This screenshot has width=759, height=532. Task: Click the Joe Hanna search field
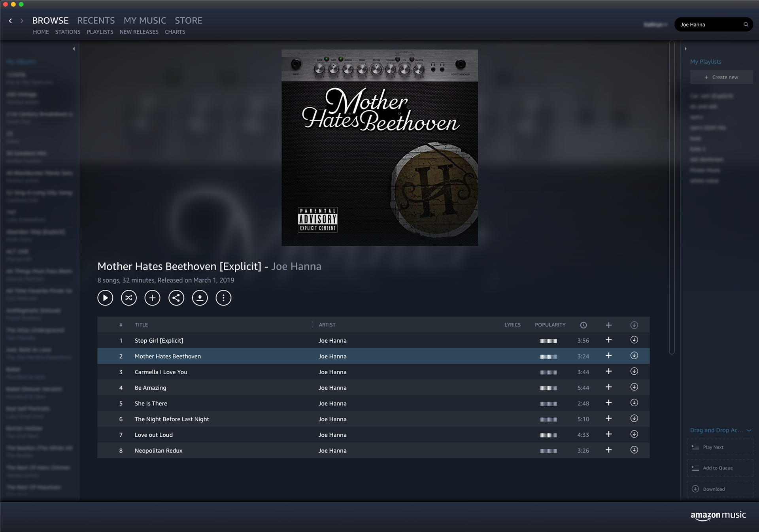click(x=708, y=25)
